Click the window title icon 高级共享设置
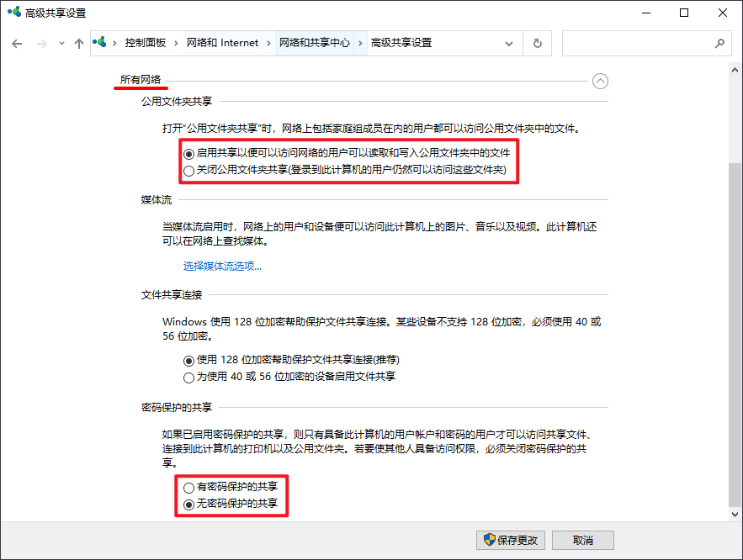743x560 pixels. pyautogui.click(x=14, y=13)
